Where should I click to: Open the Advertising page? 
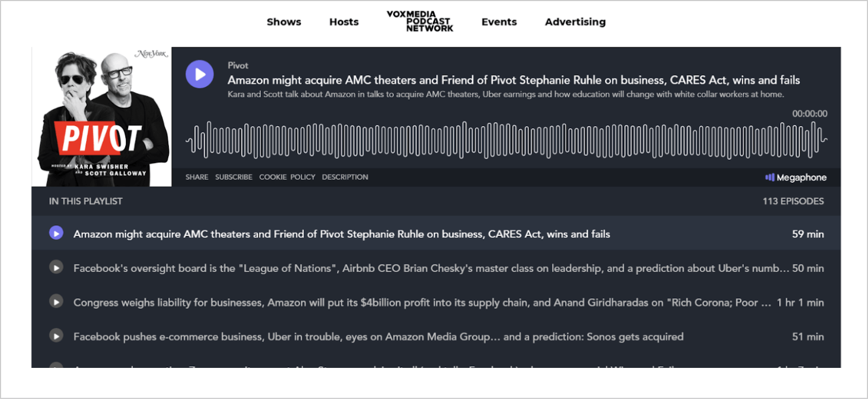point(575,22)
